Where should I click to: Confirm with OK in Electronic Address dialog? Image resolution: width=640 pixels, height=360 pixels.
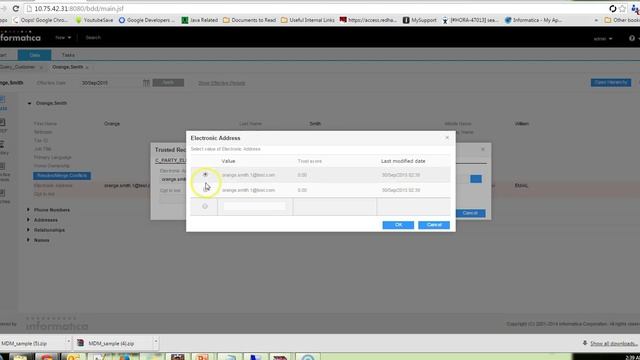click(x=398, y=225)
